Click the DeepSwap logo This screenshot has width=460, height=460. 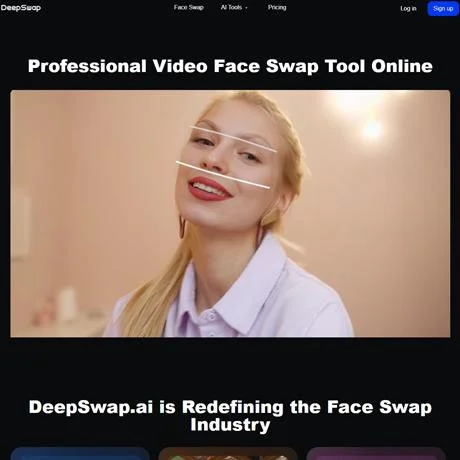tap(21, 8)
